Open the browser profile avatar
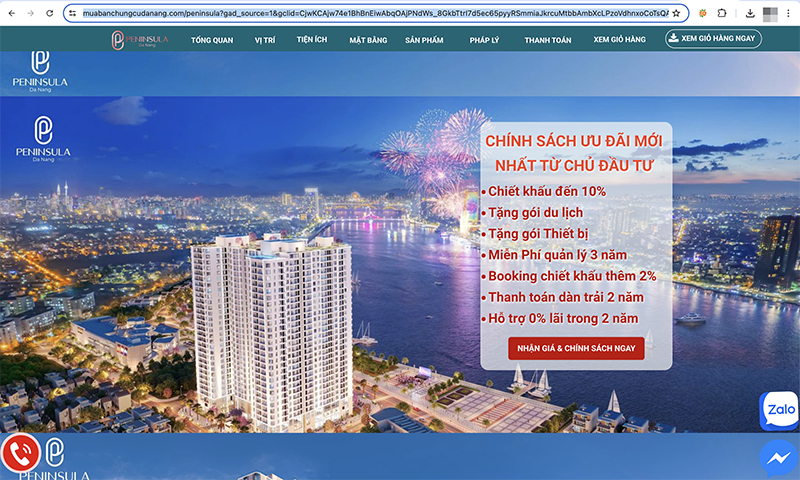Screen dimensions: 800x480 tap(770, 13)
